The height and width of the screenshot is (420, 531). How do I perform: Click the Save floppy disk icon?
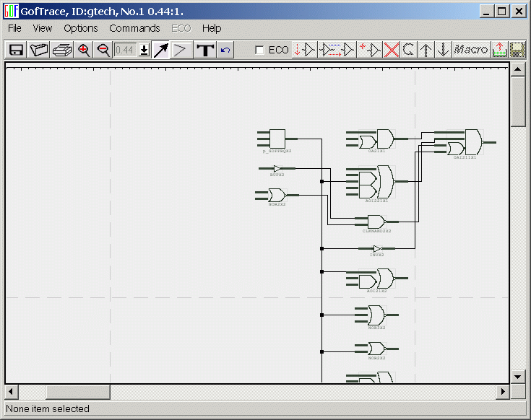pyautogui.click(x=15, y=50)
